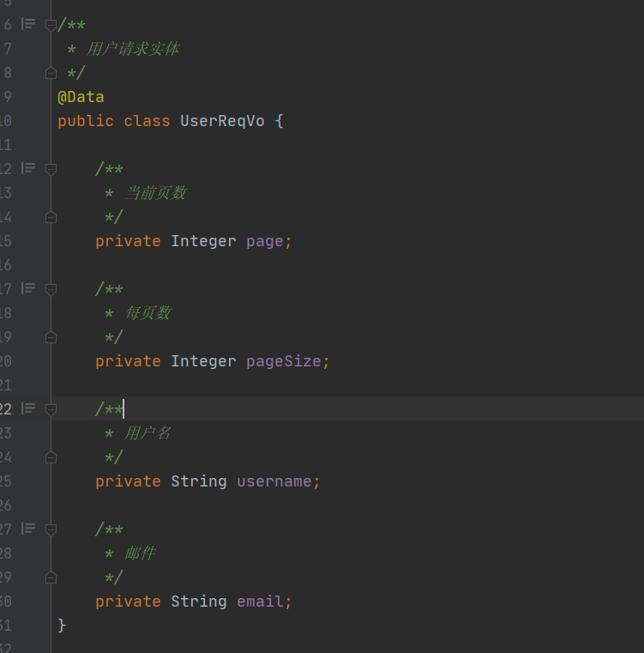Click the field name 'username'
The width and height of the screenshot is (644, 653).
[x=274, y=481]
